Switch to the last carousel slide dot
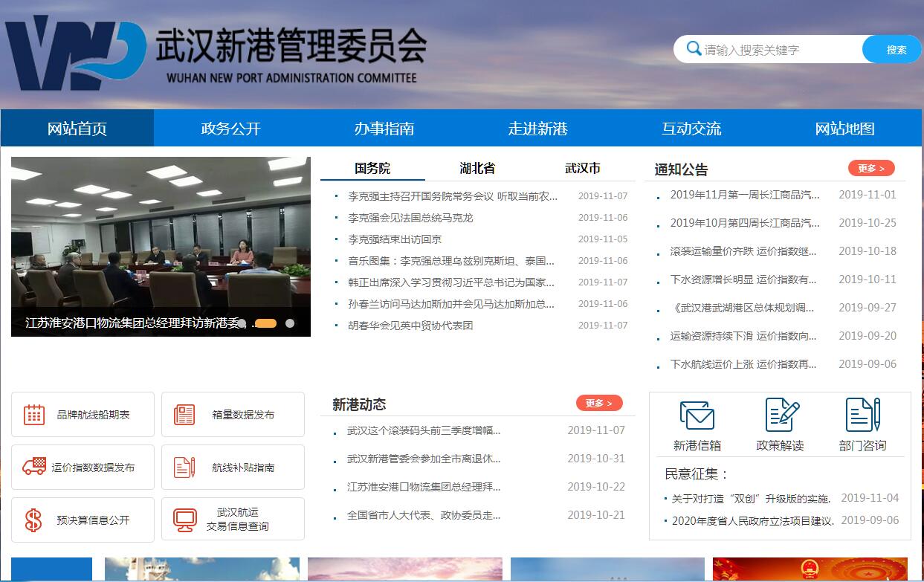This screenshot has width=924, height=582. pyautogui.click(x=290, y=323)
